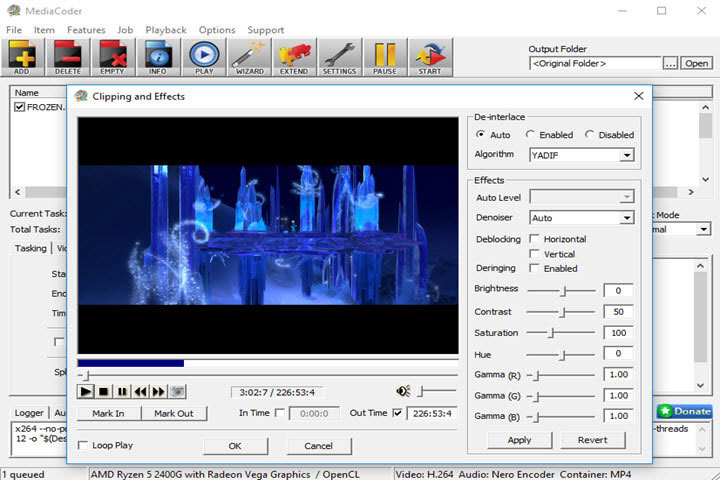Image resolution: width=720 pixels, height=480 pixels.
Task: Click the Apply button
Action: (x=519, y=440)
